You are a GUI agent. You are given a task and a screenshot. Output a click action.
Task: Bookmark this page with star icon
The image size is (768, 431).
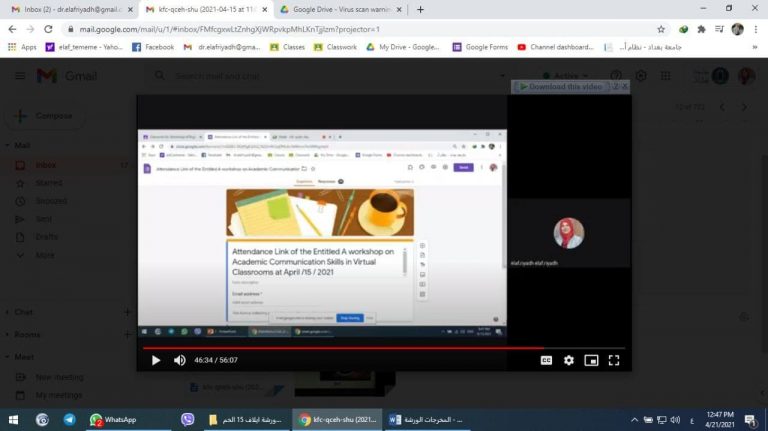tap(661, 29)
